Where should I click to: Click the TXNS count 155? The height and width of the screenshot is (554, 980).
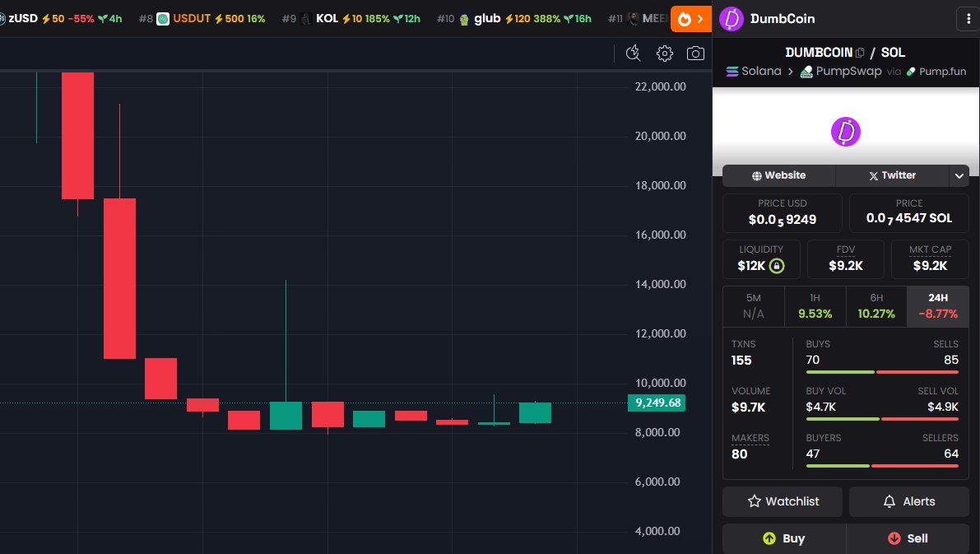point(741,361)
